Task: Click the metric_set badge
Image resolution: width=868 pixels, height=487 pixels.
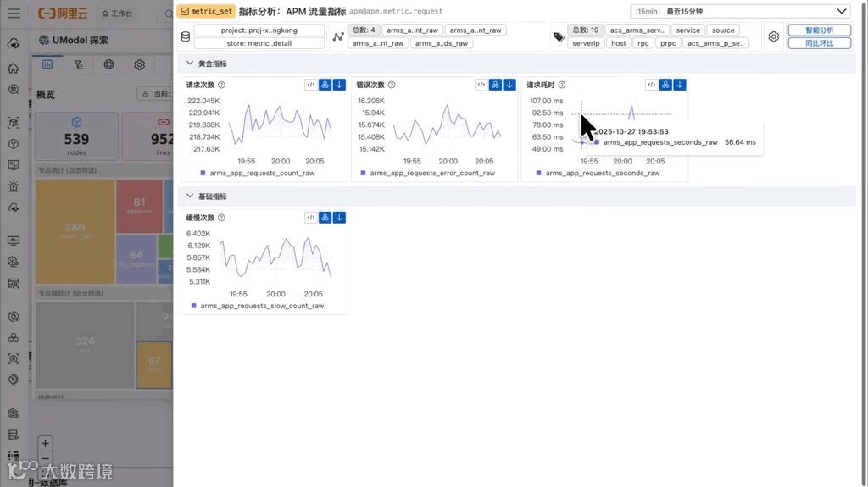Action: (207, 11)
